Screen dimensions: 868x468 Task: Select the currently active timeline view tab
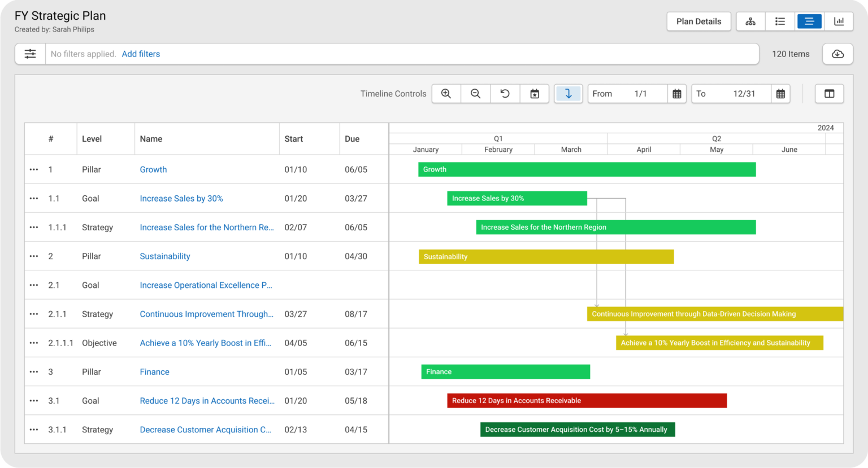pos(809,21)
